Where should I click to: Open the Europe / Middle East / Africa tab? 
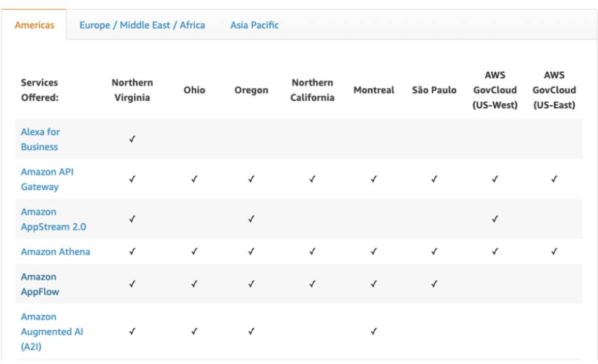(x=142, y=25)
